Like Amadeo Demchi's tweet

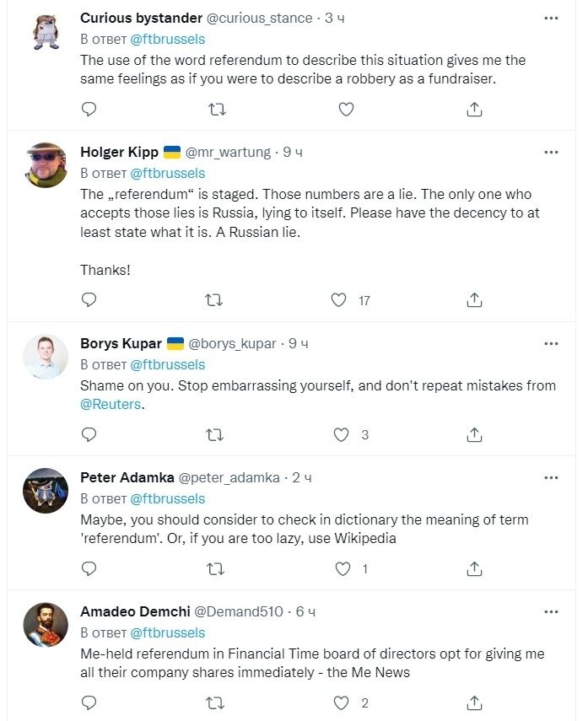point(342,702)
